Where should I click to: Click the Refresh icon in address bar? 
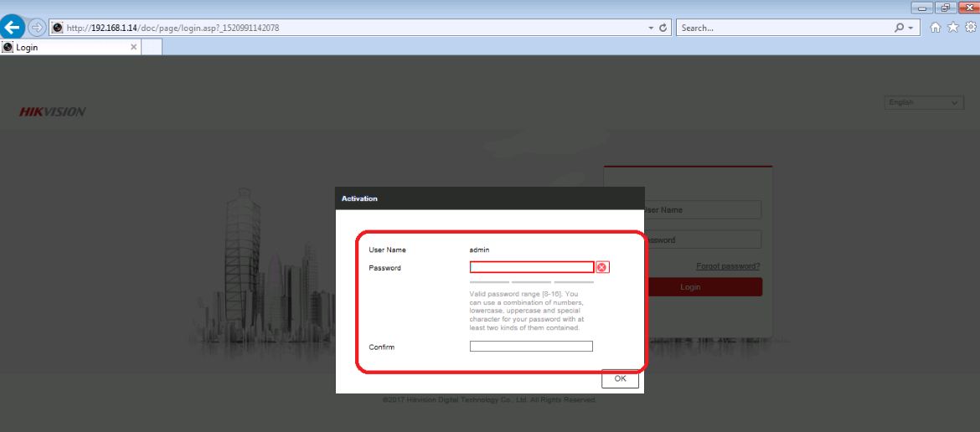click(x=663, y=28)
